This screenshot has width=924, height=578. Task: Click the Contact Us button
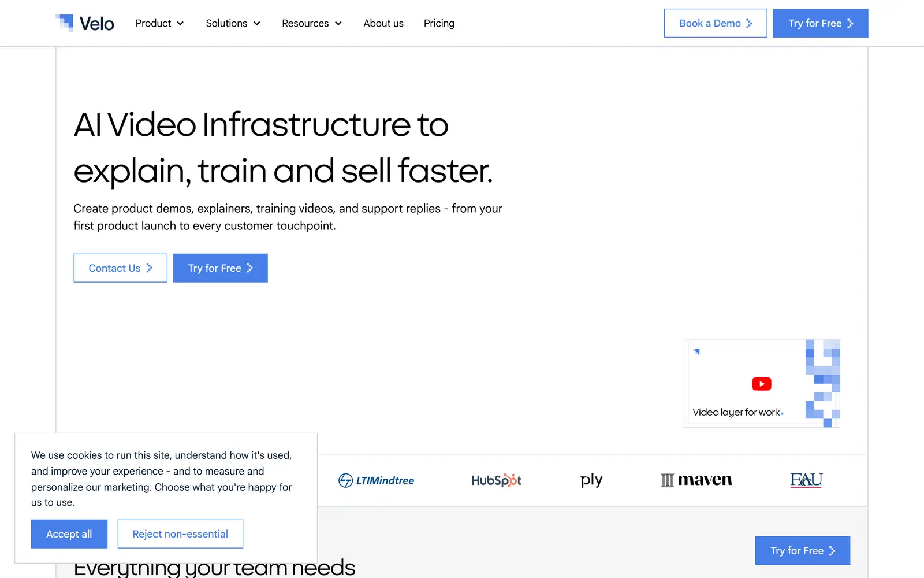[x=120, y=268]
